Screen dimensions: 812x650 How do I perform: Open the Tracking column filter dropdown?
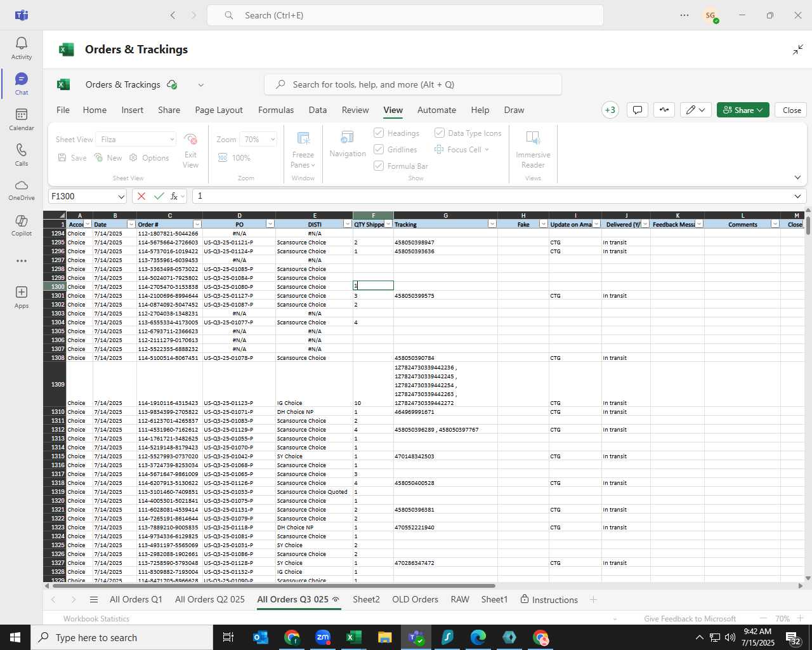(492, 224)
